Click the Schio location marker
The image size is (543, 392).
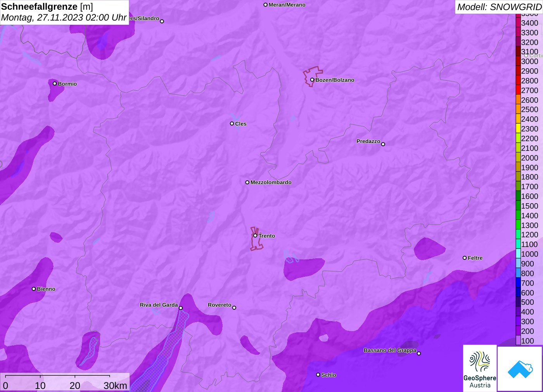(318, 375)
